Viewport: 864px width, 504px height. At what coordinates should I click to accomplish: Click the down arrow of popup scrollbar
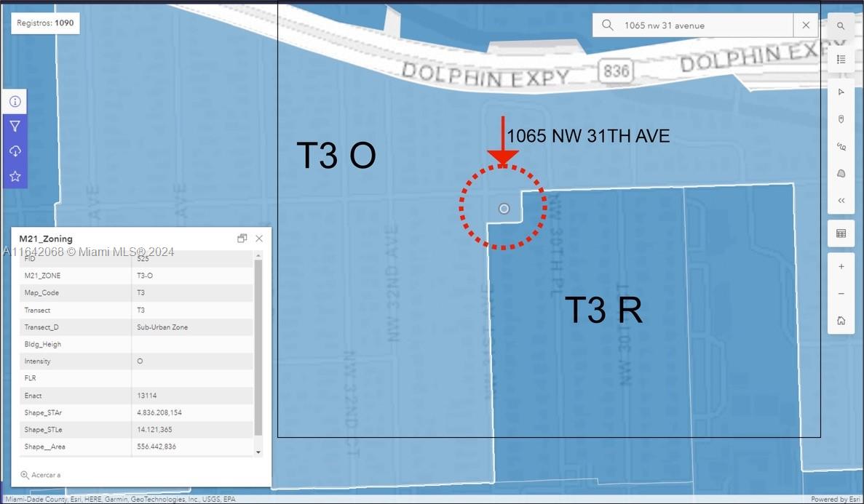pyautogui.click(x=258, y=452)
